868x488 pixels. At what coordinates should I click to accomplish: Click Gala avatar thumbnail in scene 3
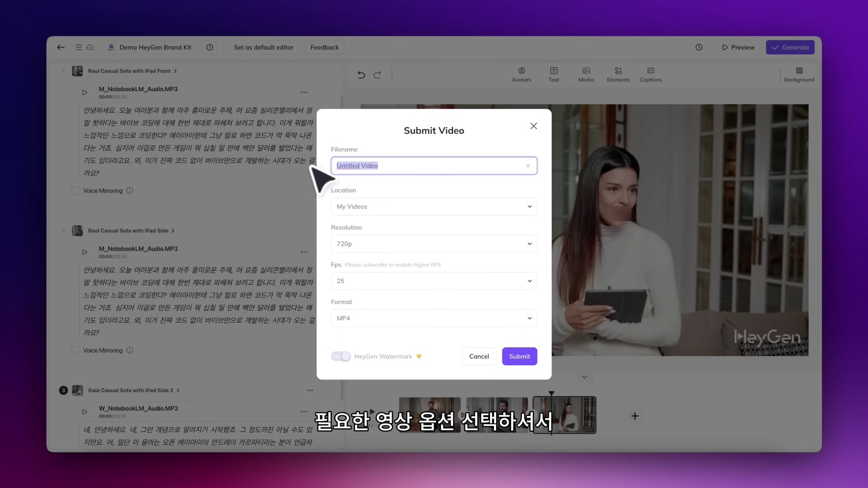(77, 390)
